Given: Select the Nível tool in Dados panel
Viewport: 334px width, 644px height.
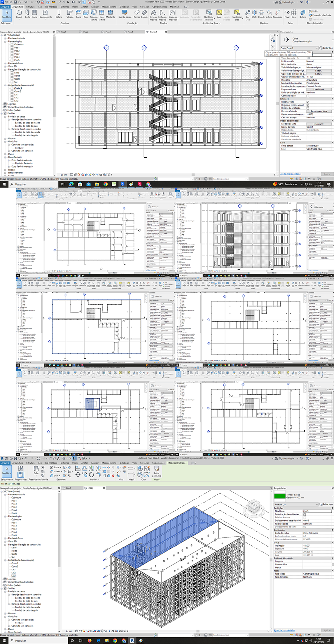Looking at the screenshot, I should [x=287, y=14].
